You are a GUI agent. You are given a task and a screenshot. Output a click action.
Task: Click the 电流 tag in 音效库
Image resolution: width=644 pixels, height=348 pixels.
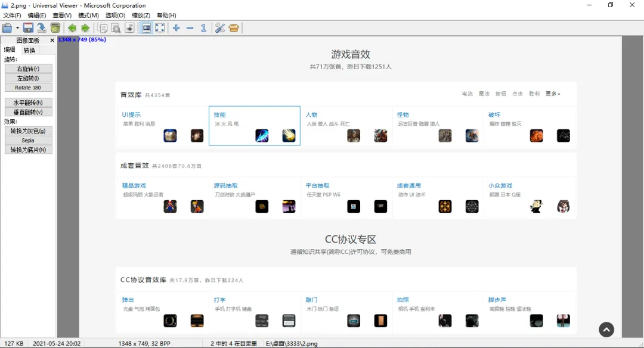tap(467, 94)
